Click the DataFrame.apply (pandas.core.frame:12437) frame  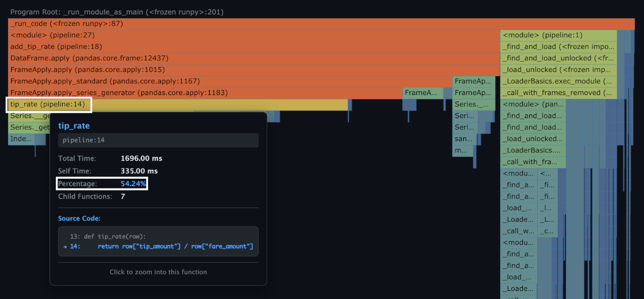(254, 58)
